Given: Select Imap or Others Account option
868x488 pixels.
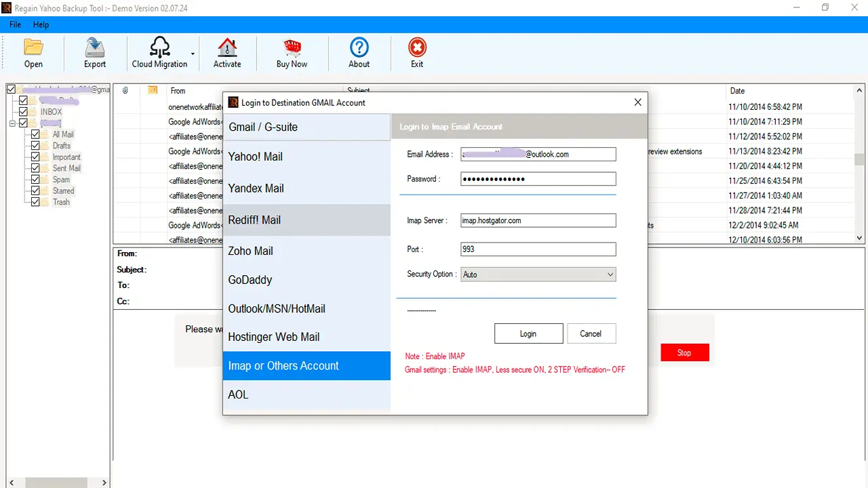Looking at the screenshot, I should coord(307,366).
